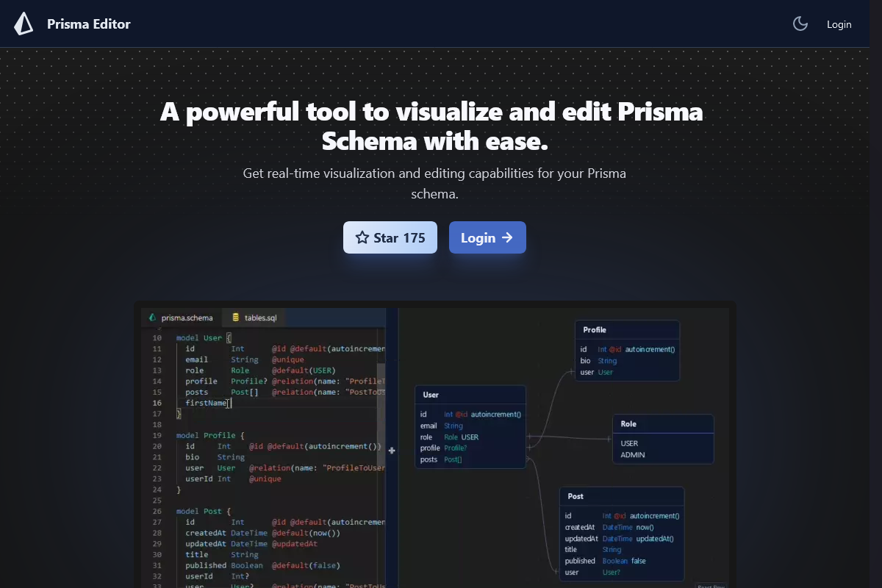
Task: Click the posts Post[] row inside the User node
Action: click(x=441, y=459)
